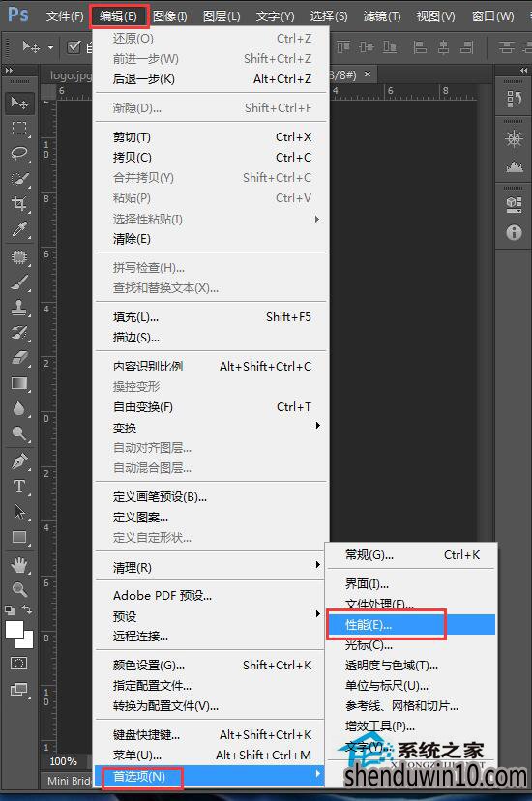Open Keyboard Shortcuts entry
532x801 pixels.
210,734
